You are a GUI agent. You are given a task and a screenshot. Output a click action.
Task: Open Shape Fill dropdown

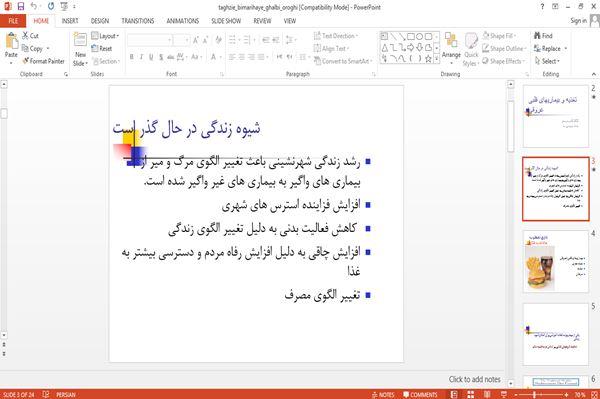coord(499,36)
